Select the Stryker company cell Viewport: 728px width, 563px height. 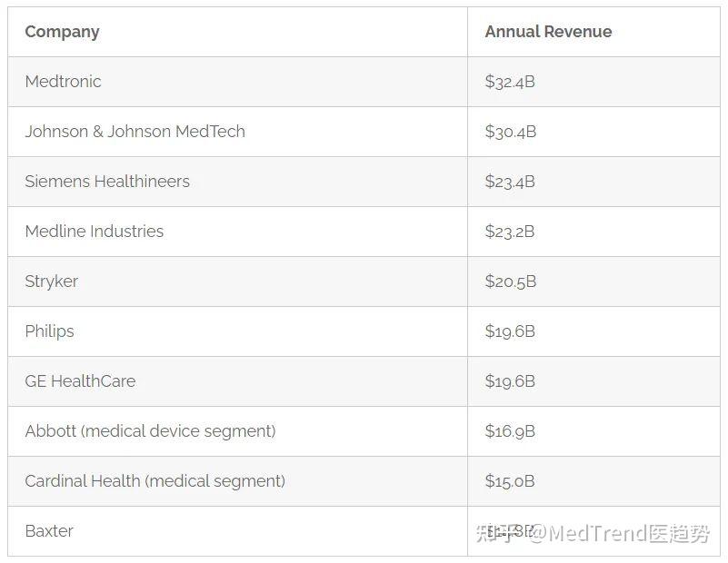52,281
